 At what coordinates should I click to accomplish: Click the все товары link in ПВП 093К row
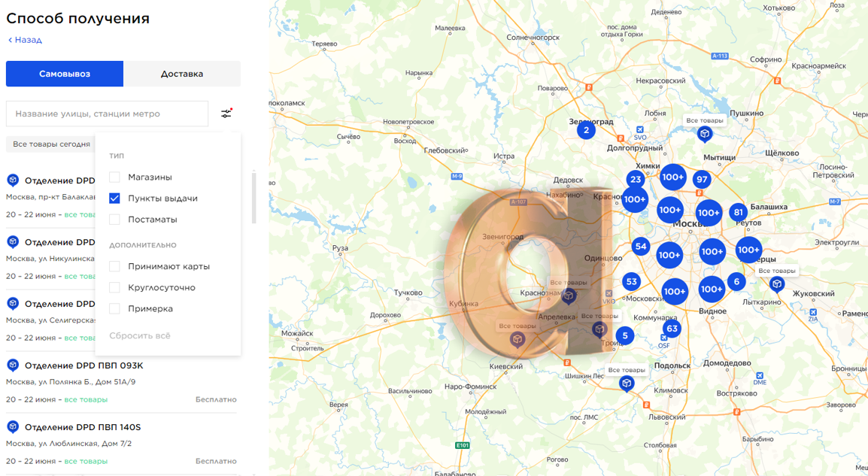(86, 399)
